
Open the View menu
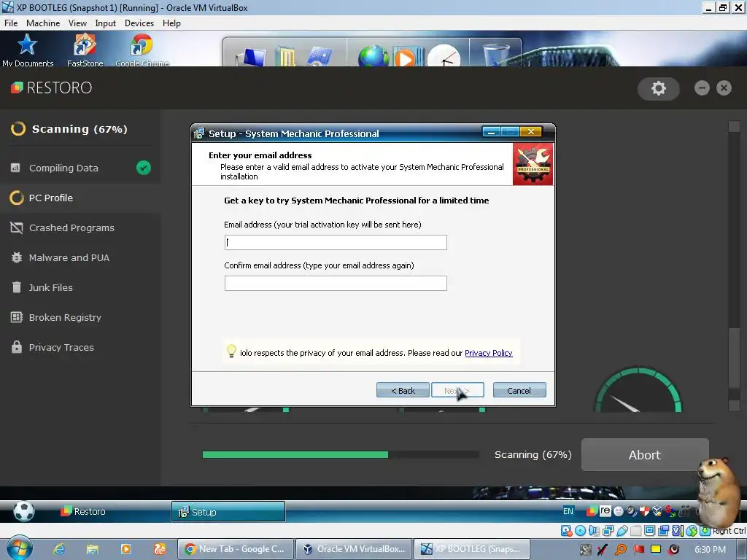tap(77, 23)
